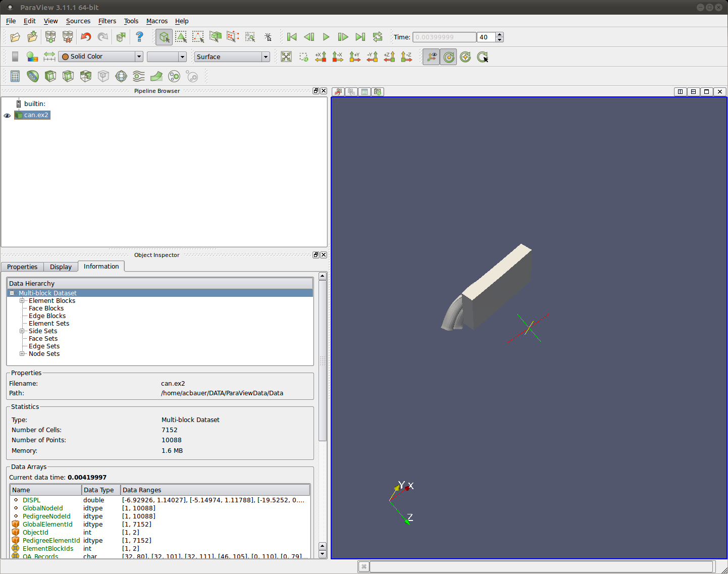The height and width of the screenshot is (574, 728).
Task: Apply the Contour filter icon
Action: pos(33,76)
